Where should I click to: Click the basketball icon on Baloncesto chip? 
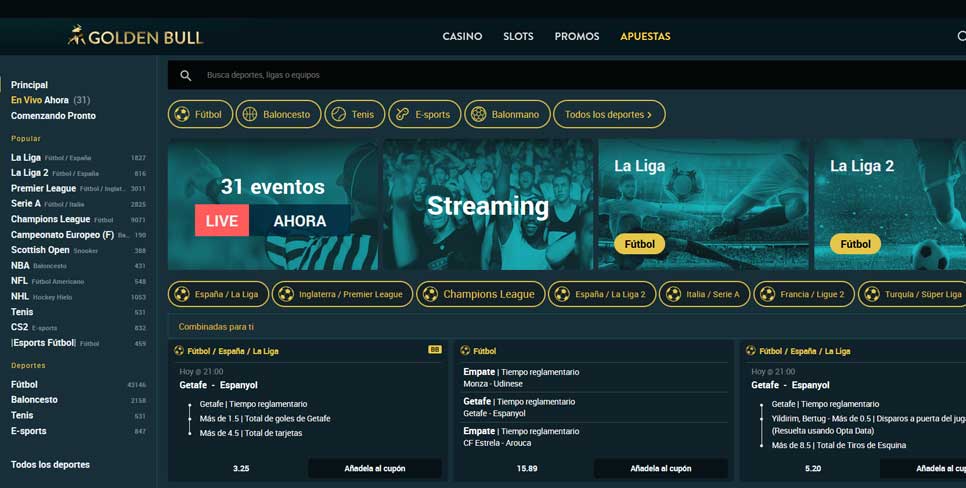tap(250, 114)
